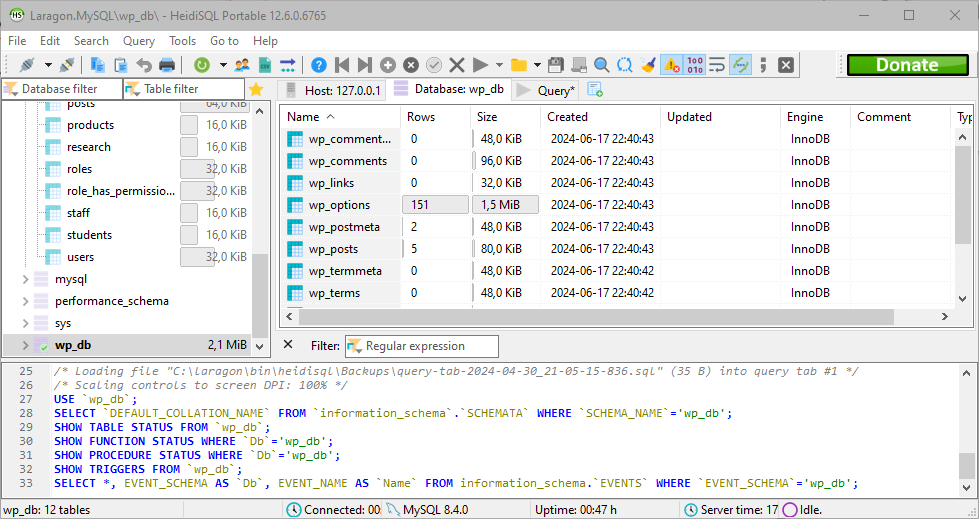Click the post changes checkmark icon
This screenshot has width=979, height=519.
click(x=434, y=65)
